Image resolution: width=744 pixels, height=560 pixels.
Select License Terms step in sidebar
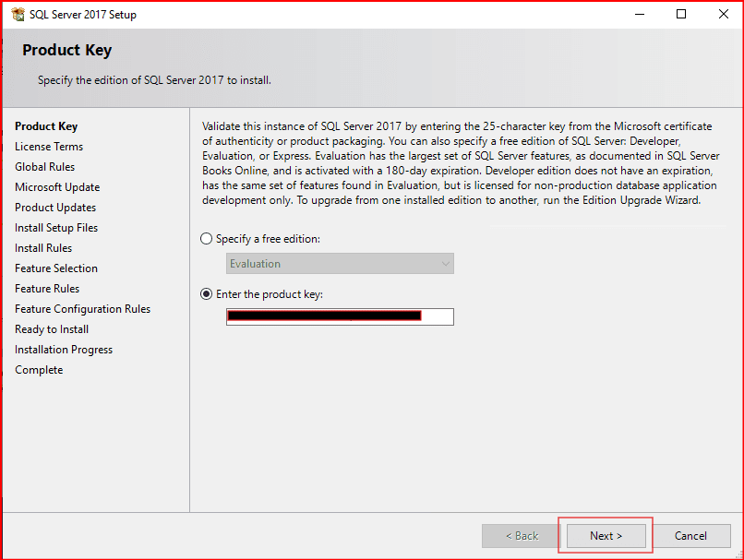(x=49, y=147)
